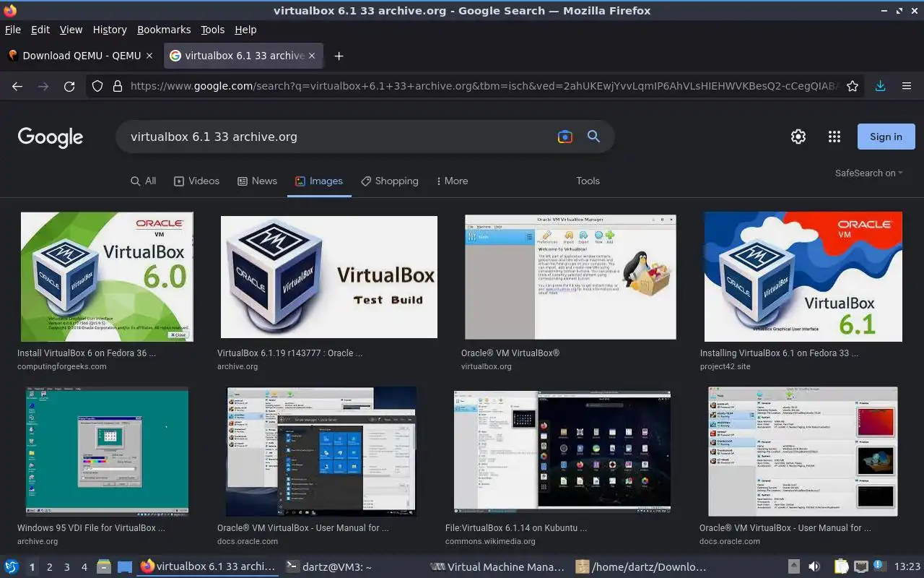Viewport: 924px width, 578px height.
Task: Switch to Videos results
Action: (x=196, y=181)
